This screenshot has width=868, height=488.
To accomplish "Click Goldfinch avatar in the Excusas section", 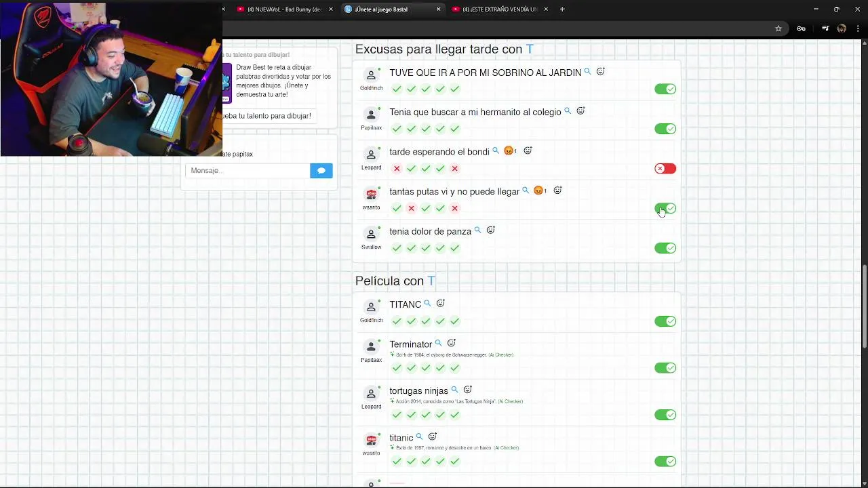I will tap(371, 75).
